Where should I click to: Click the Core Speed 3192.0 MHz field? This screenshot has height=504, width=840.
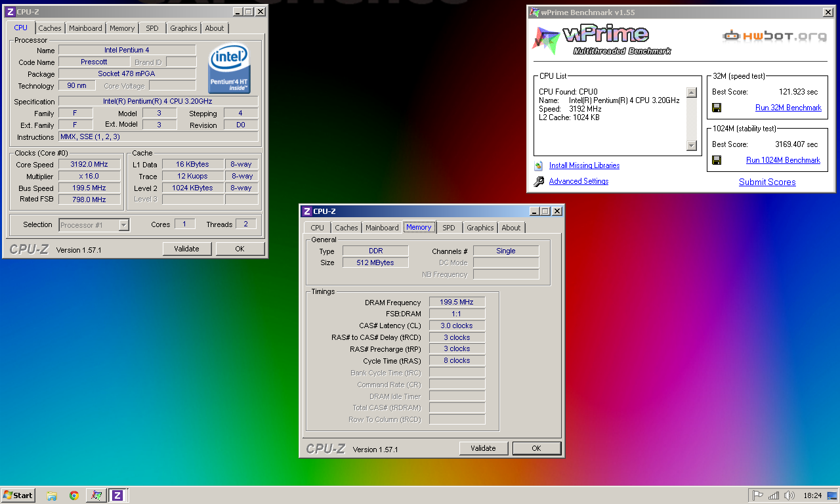click(89, 165)
